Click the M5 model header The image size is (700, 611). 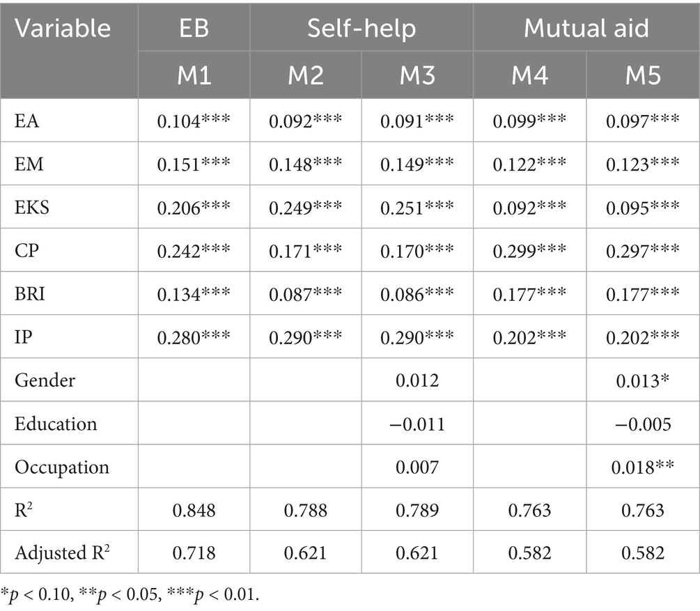[642, 75]
